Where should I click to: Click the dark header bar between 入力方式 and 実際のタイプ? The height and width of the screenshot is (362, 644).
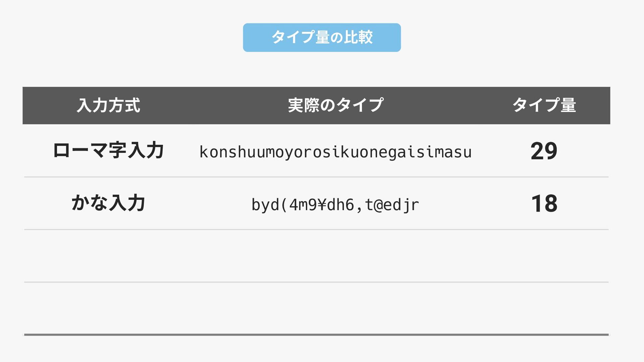(x=214, y=105)
